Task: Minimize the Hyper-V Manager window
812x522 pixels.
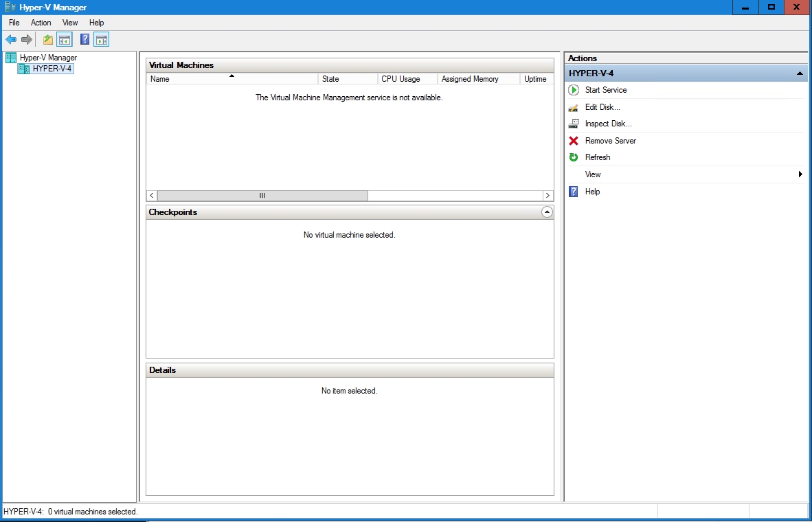Action: pos(746,8)
